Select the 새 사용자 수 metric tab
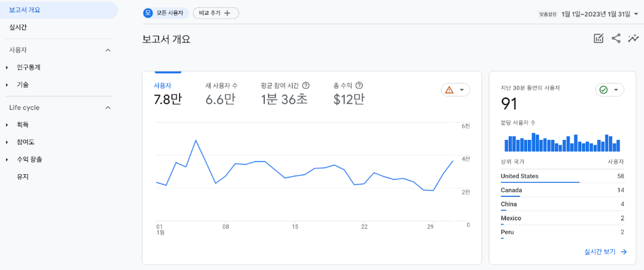Viewport: 644px width, 270px height. tap(221, 93)
